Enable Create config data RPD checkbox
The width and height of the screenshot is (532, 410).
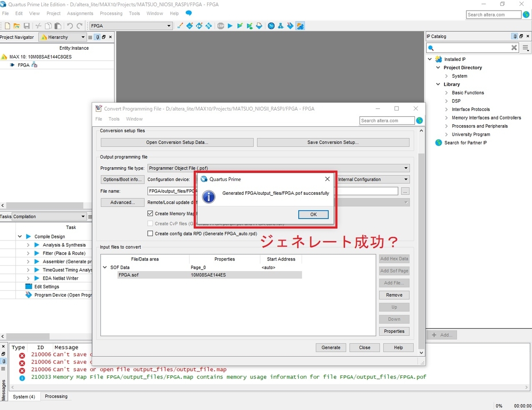(150, 233)
